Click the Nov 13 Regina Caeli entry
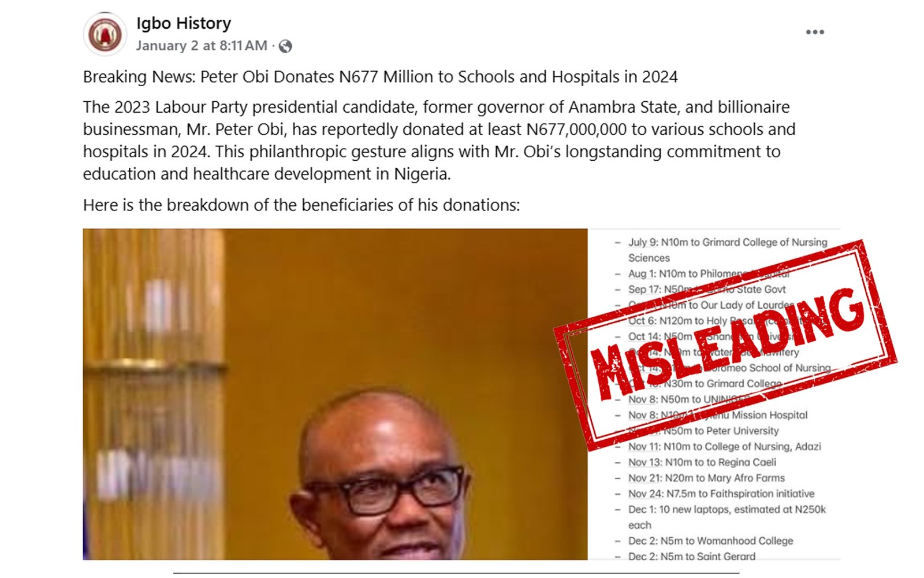 [x=702, y=462]
